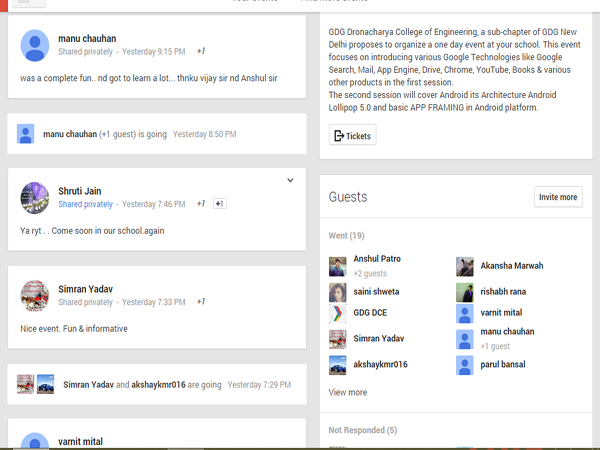This screenshot has width=600, height=450.
Task: Open Shruti Jain's profile picture
Action: [35, 198]
